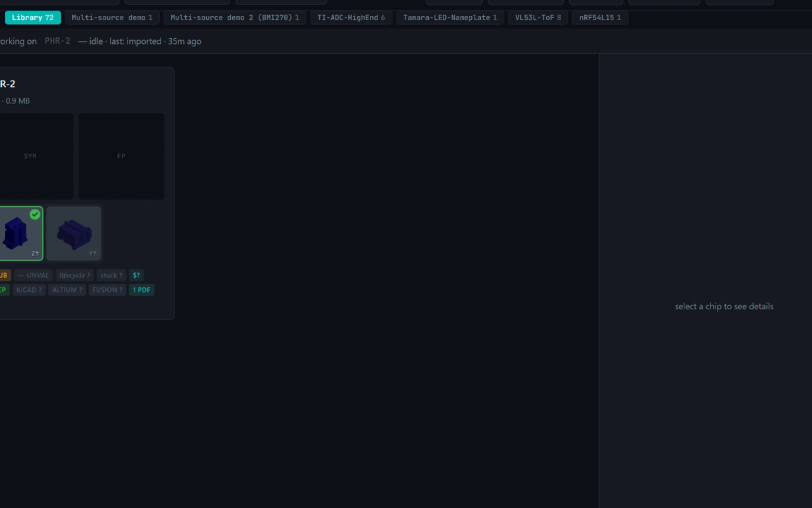Click the PHR-2 link in the status line
812x508 pixels.
[57, 41]
